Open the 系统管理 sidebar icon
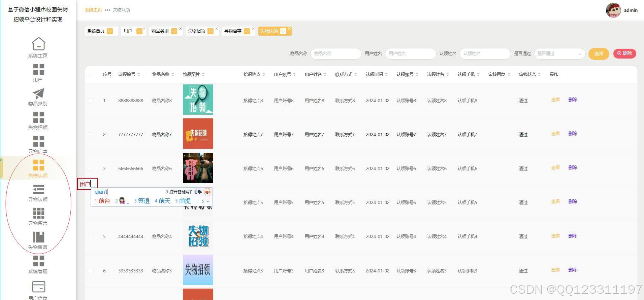Image resolution: width=644 pixels, height=300 pixels. [38, 261]
